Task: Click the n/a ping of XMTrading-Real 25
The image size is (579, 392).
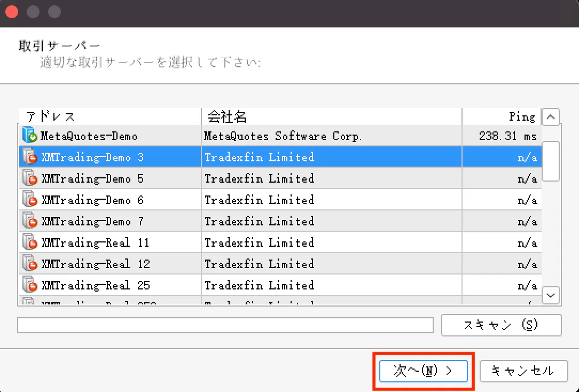Action: [527, 286]
